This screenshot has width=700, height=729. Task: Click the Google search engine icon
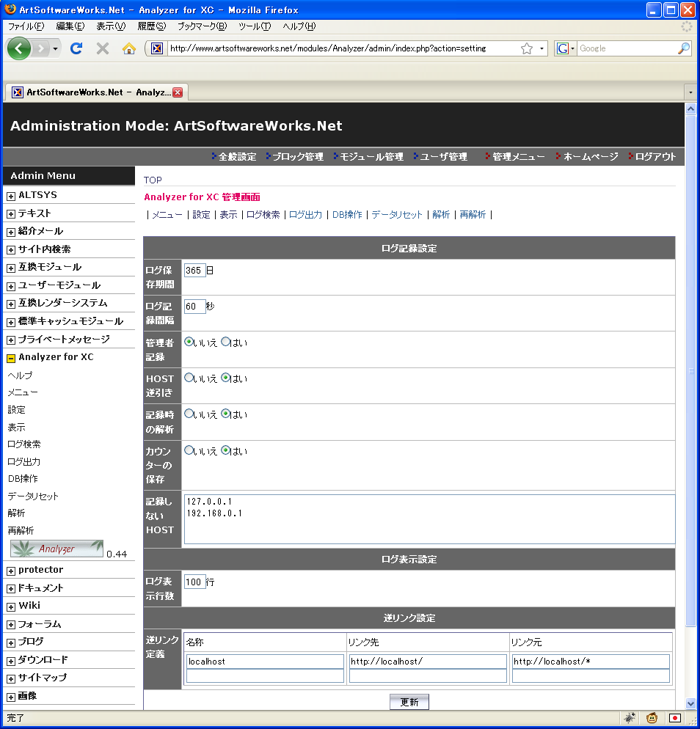point(563,48)
